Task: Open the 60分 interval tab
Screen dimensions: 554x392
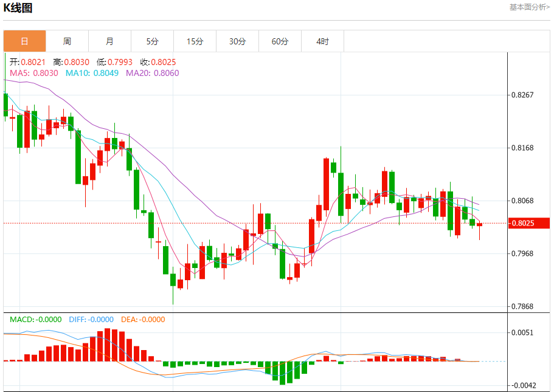Action: click(280, 41)
